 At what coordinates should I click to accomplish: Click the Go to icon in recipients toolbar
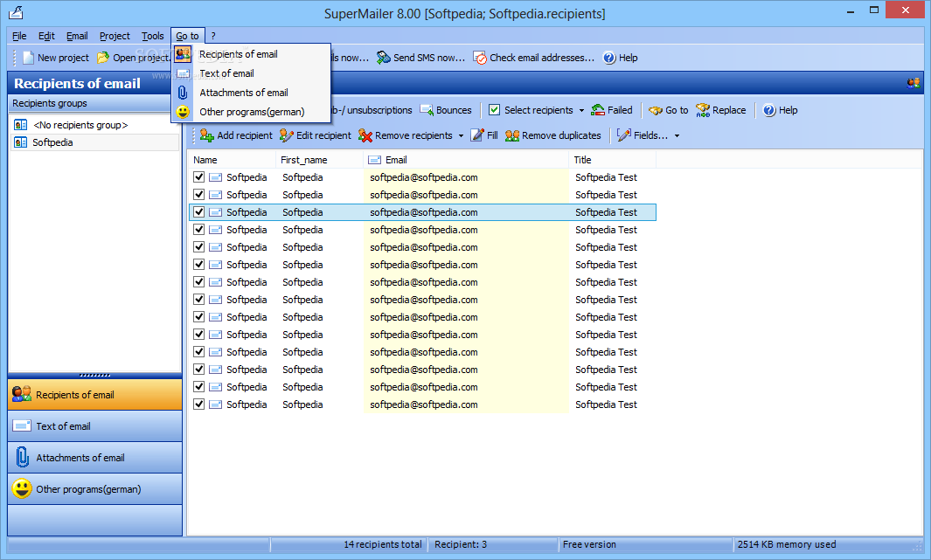pos(656,110)
